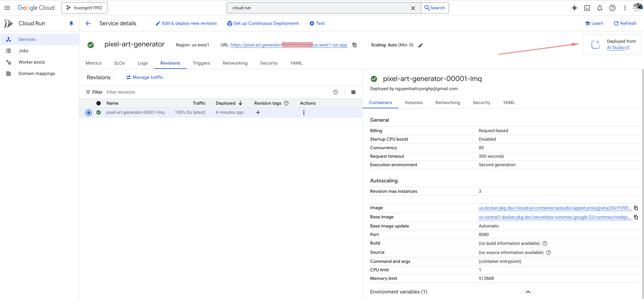The width and height of the screenshot is (644, 299).
Task: Select the pixel-art-generator-00001-lmq radio button
Action: point(89,113)
